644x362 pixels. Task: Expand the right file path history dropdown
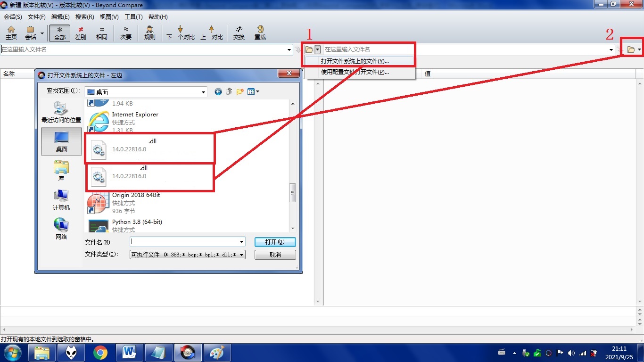point(611,49)
